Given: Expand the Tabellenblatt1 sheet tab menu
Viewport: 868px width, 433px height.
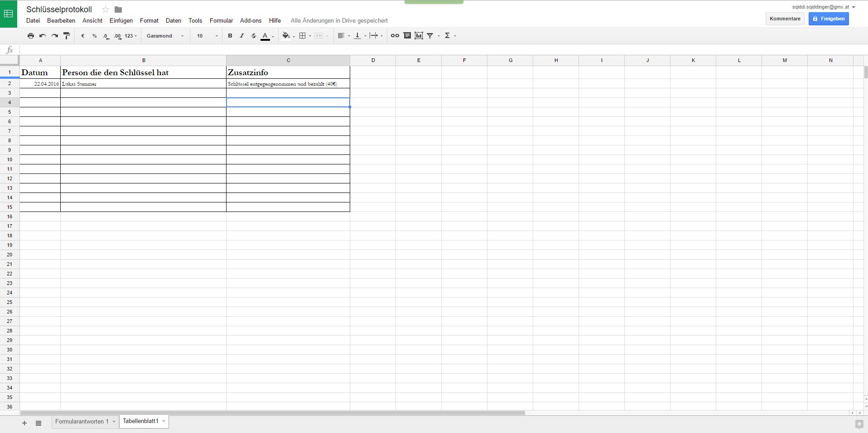Looking at the screenshot, I should pos(164,421).
